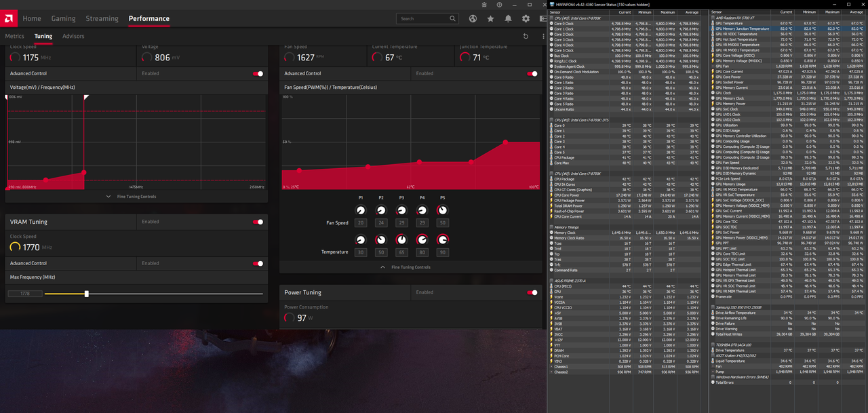Toggle Power Tuning enabled switch
The height and width of the screenshot is (413, 868).
tap(532, 292)
